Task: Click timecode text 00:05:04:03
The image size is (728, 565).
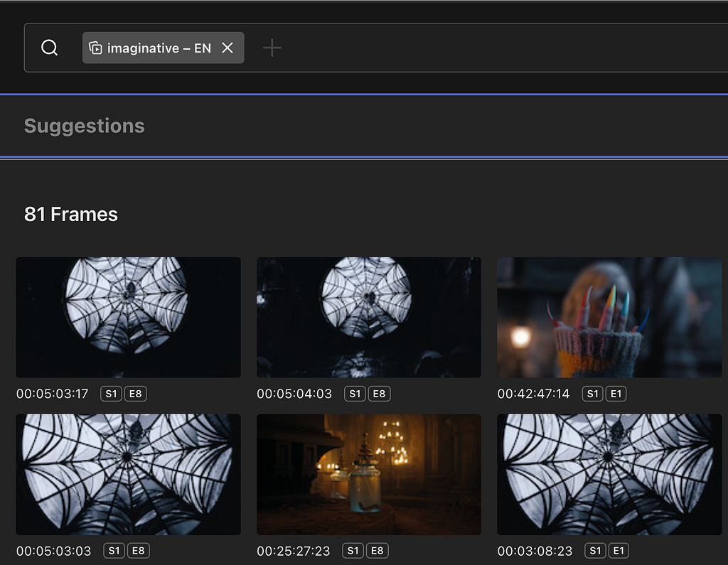Action: (294, 394)
